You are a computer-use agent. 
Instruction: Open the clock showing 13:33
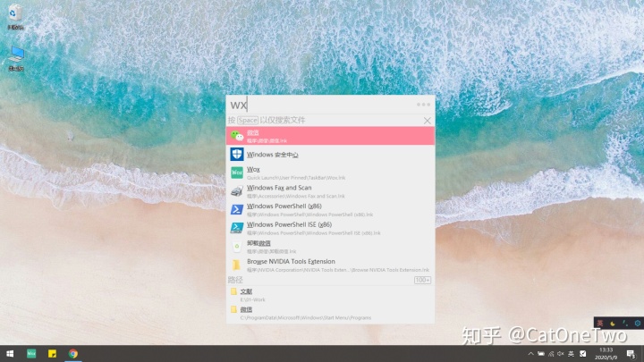coord(606,354)
